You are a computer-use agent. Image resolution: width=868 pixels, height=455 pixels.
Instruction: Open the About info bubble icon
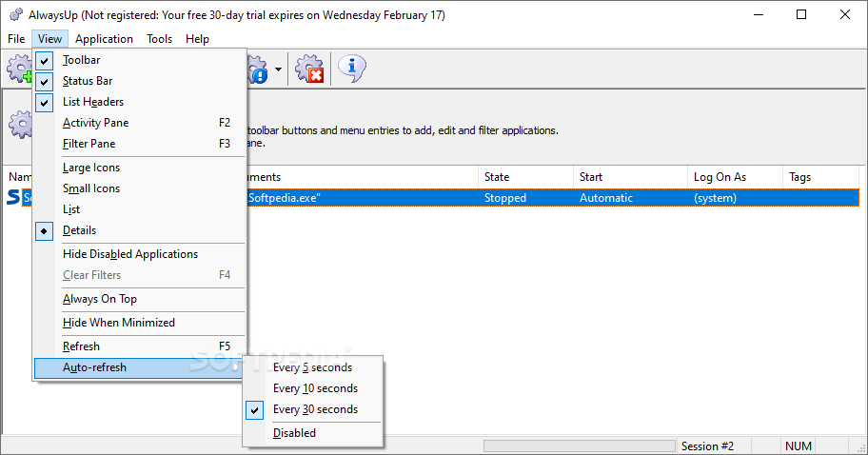(x=352, y=69)
